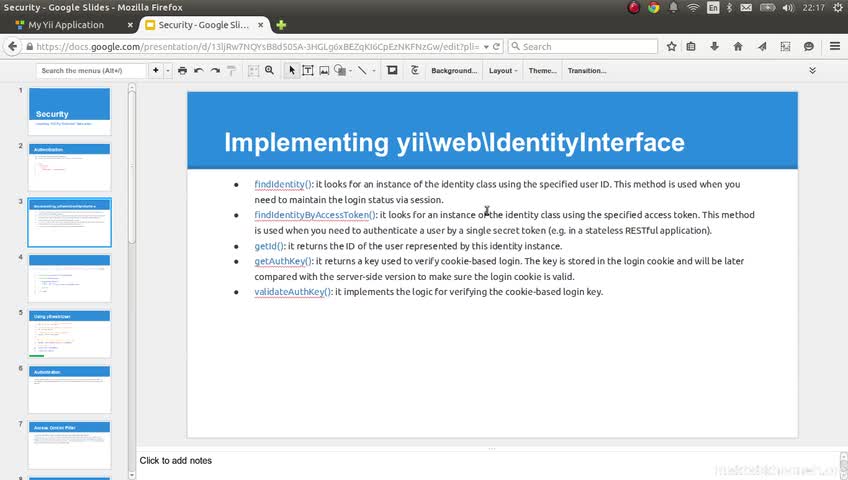The image size is (848, 480).
Task: Open the Firefox hamburger menu
Action: (x=835, y=46)
